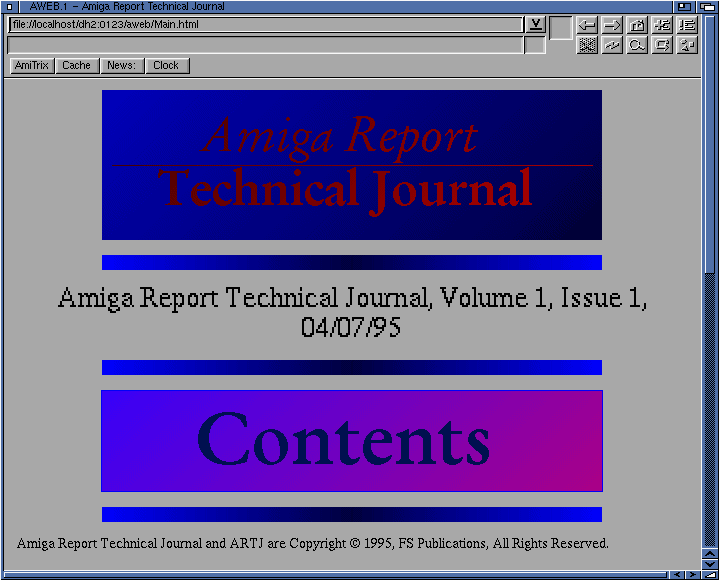
Task: Click the News: user button
Action: 122,66
